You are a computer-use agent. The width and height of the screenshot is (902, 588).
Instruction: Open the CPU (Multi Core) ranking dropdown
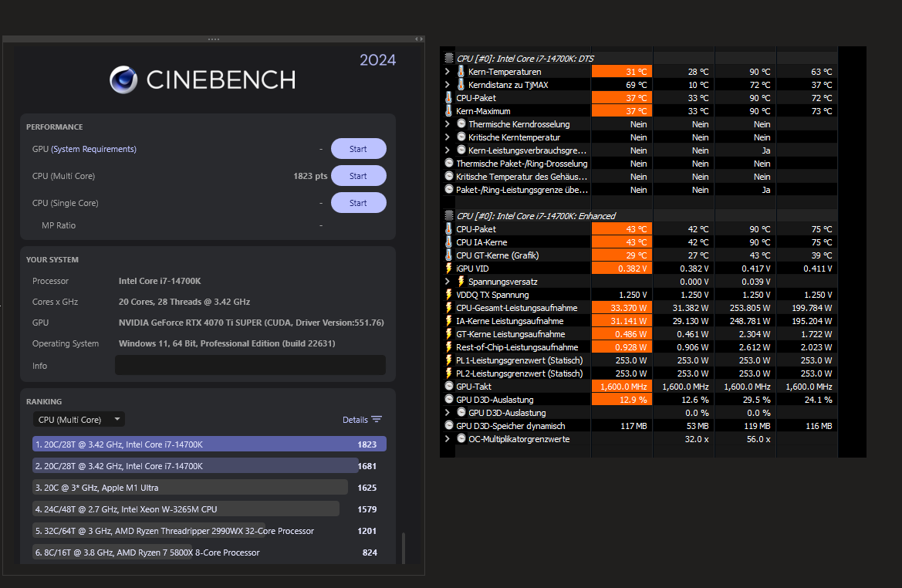coord(79,420)
